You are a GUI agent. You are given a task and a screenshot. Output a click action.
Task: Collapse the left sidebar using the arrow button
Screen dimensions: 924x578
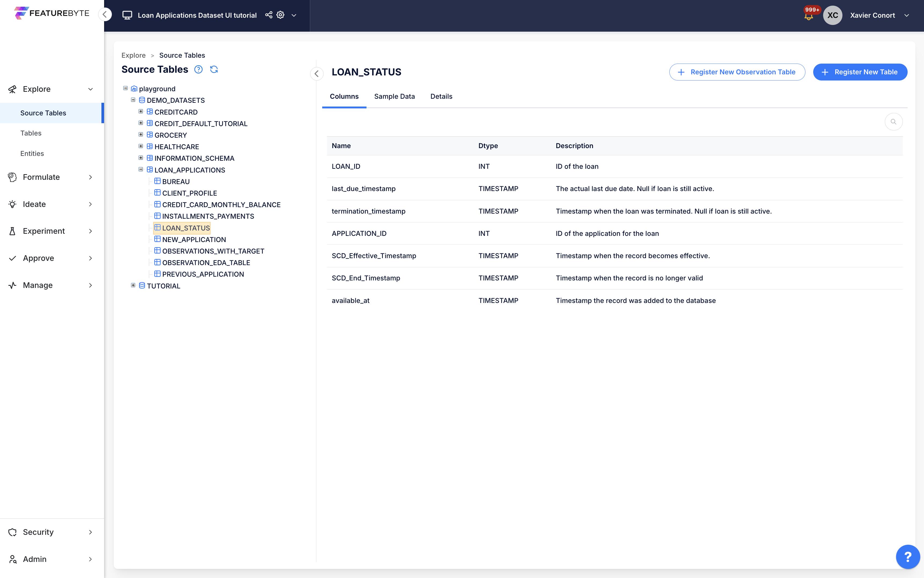pos(105,14)
